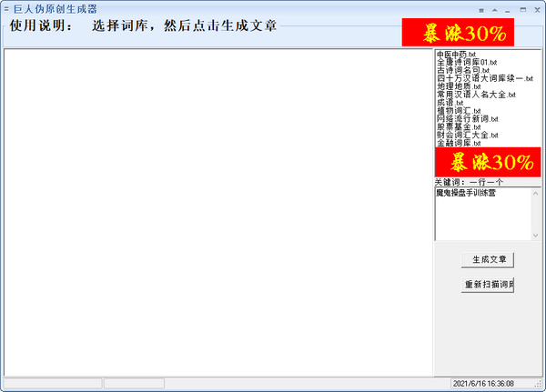Click the 重新扫描词库 button

488,286
